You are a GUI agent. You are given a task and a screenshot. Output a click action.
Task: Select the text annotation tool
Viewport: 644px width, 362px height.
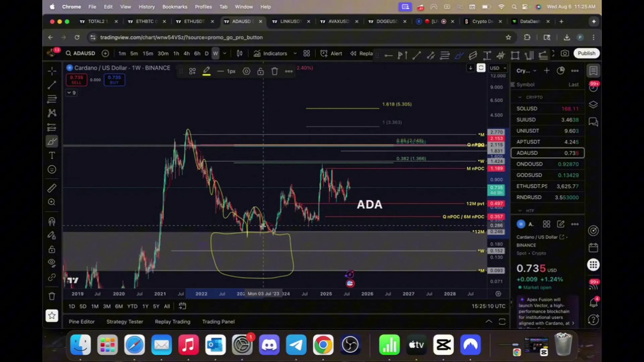(52, 156)
